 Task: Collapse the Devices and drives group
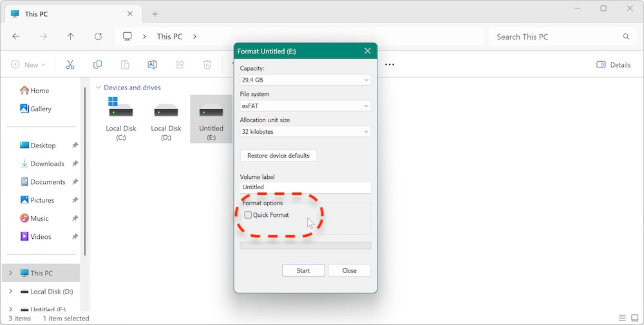pyautogui.click(x=99, y=88)
